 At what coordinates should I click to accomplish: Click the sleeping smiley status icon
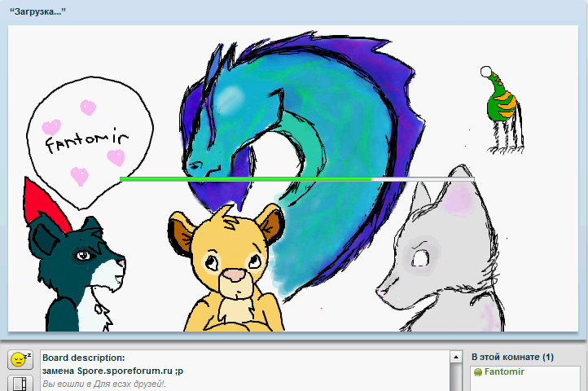click(20, 360)
